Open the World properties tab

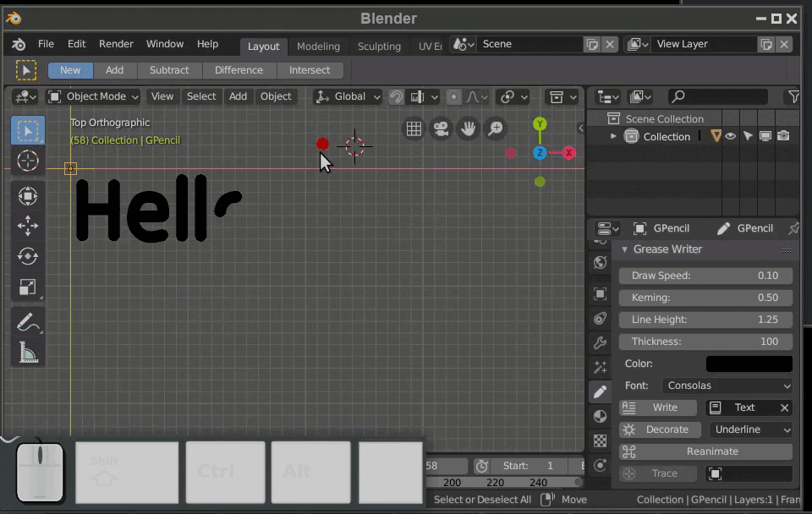(x=600, y=262)
